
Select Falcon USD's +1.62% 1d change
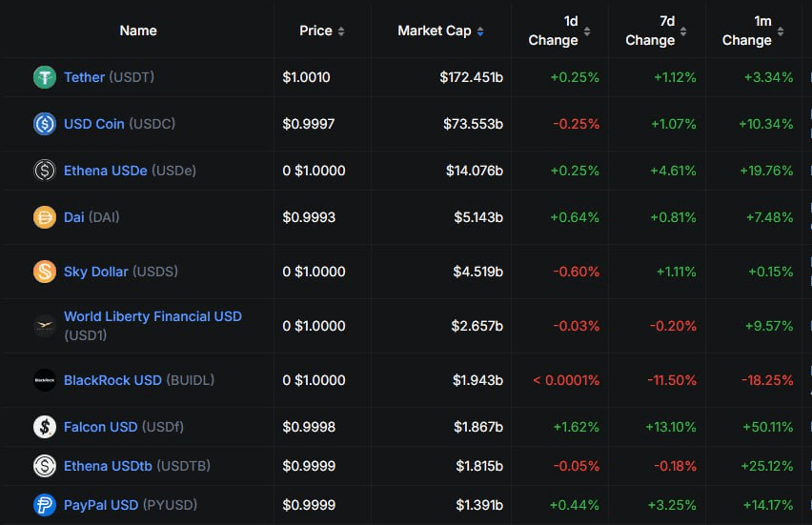click(x=577, y=427)
